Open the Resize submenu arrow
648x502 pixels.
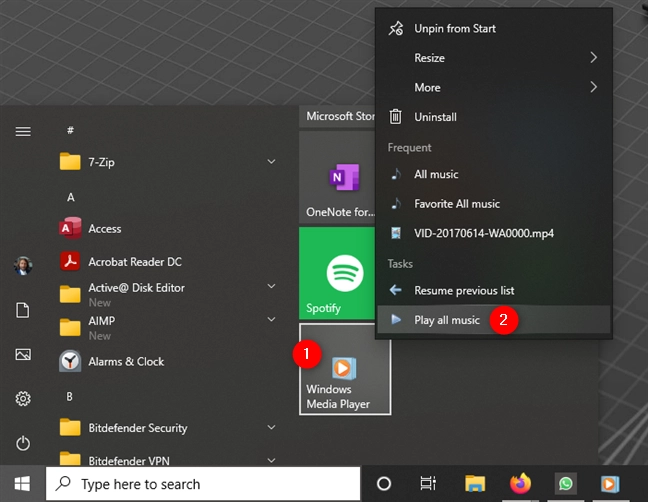tap(593, 57)
